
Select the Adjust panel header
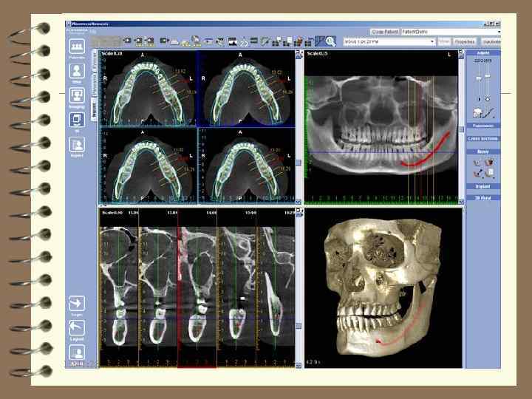pos(483,53)
